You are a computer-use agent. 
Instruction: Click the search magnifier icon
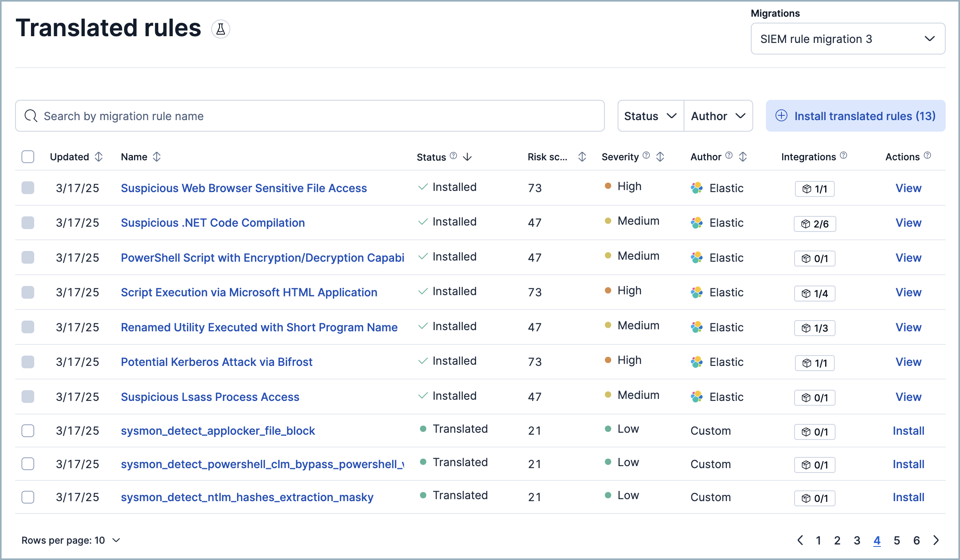pos(31,116)
